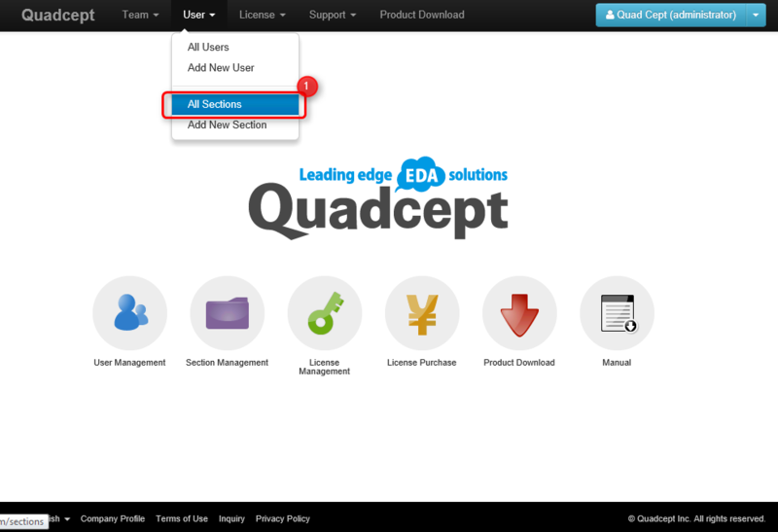Click the Inquiry footer link
This screenshot has width=778, height=532.
tap(231, 518)
